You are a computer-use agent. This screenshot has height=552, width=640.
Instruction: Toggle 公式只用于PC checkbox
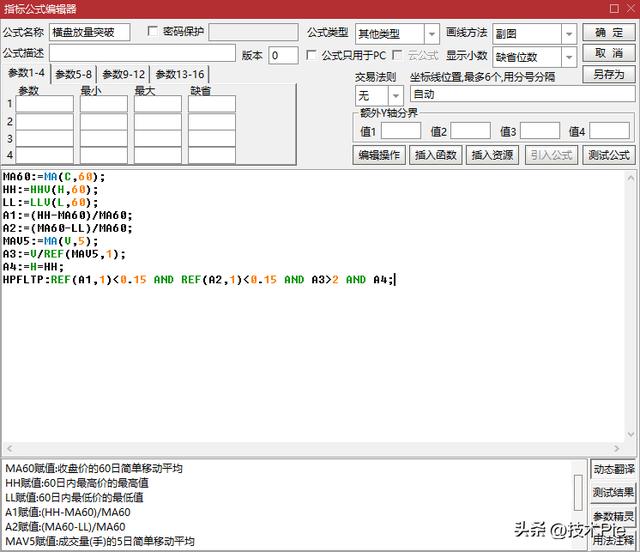tap(313, 55)
